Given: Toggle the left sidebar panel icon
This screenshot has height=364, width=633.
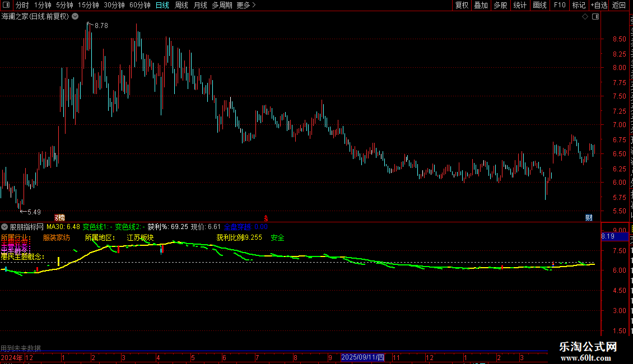Looking at the screenshot, I should click(x=6, y=5).
